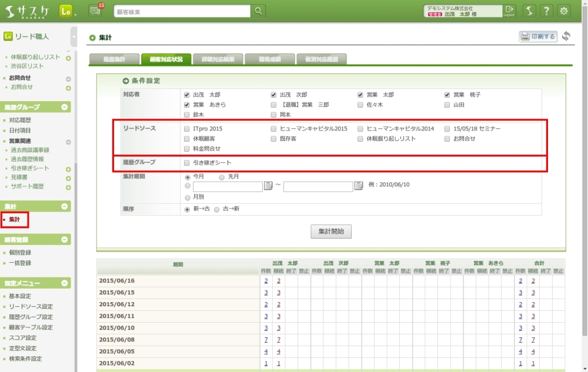The image size is (588, 372).
Task: Enable the 引き継ぎシート checkbox
Action: point(187,163)
